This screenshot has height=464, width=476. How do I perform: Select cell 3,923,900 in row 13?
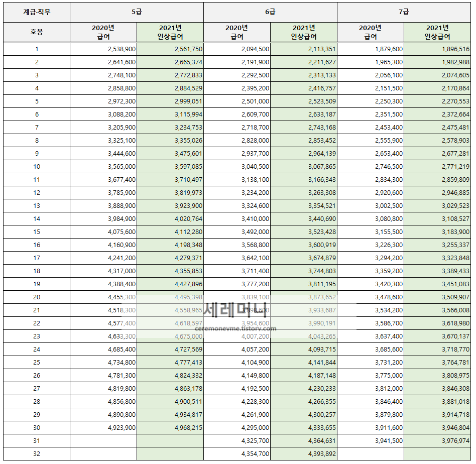click(170, 206)
